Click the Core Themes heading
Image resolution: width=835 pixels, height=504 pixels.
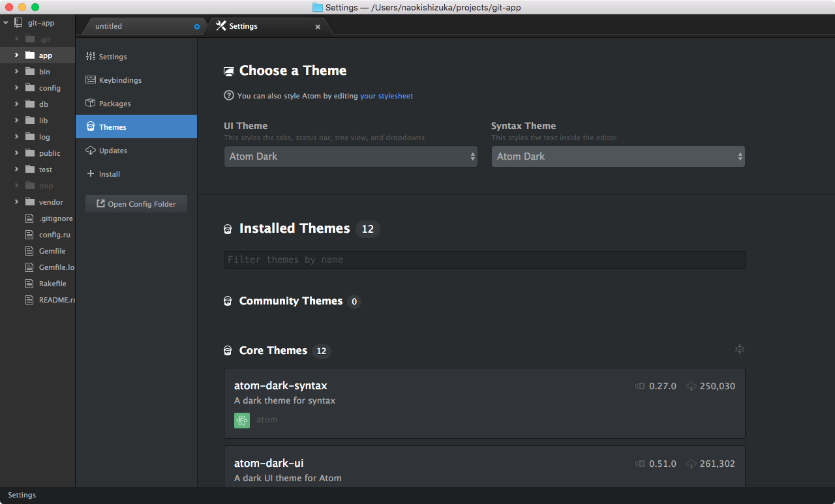(273, 350)
